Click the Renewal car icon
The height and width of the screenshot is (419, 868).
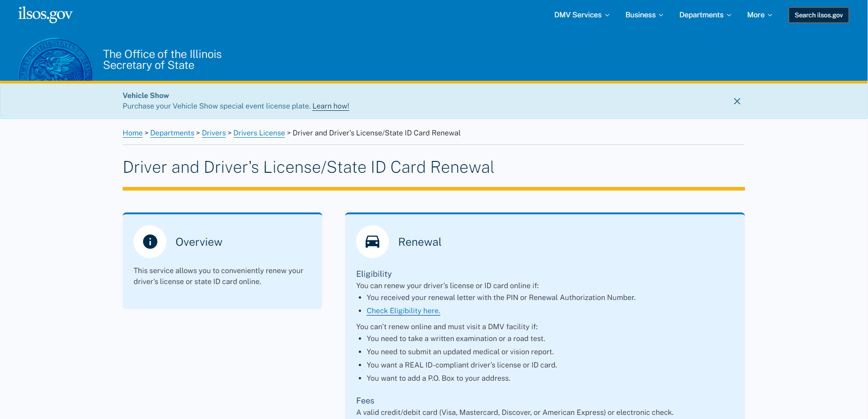pyautogui.click(x=372, y=242)
